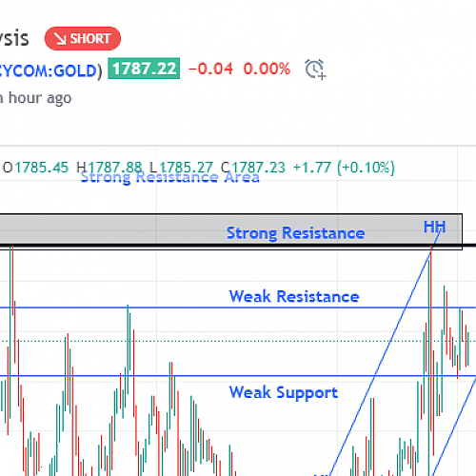The width and height of the screenshot is (476, 476).
Task: Click the add alert clock icon
Action: (315, 69)
